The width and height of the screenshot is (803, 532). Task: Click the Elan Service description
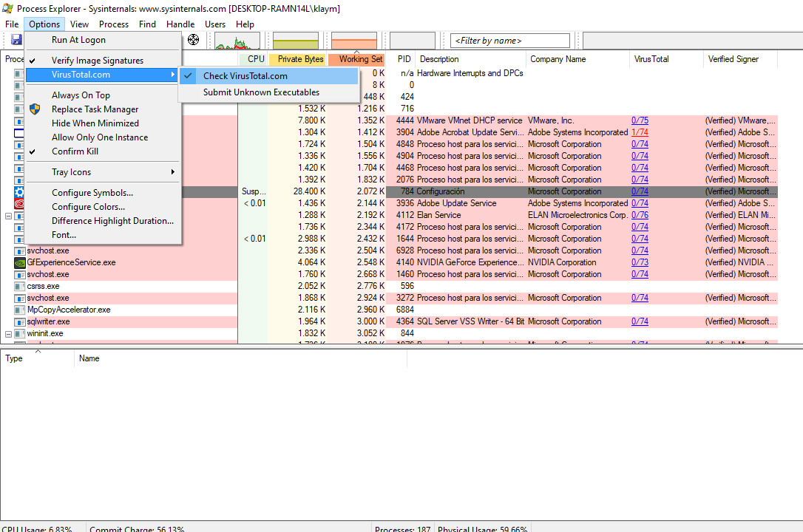439,215
